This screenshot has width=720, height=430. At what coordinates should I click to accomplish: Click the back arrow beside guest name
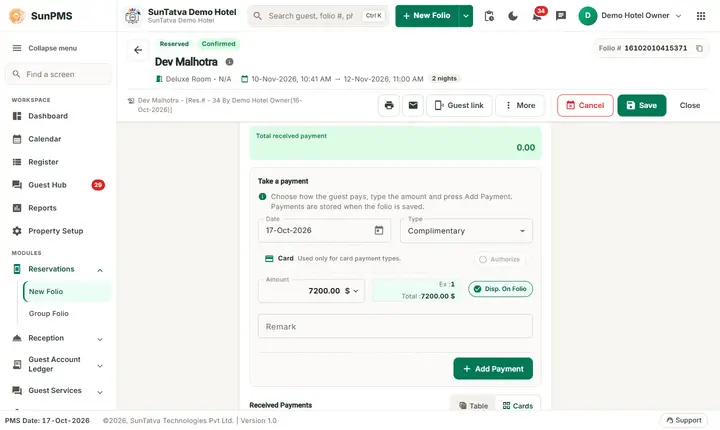(x=138, y=50)
